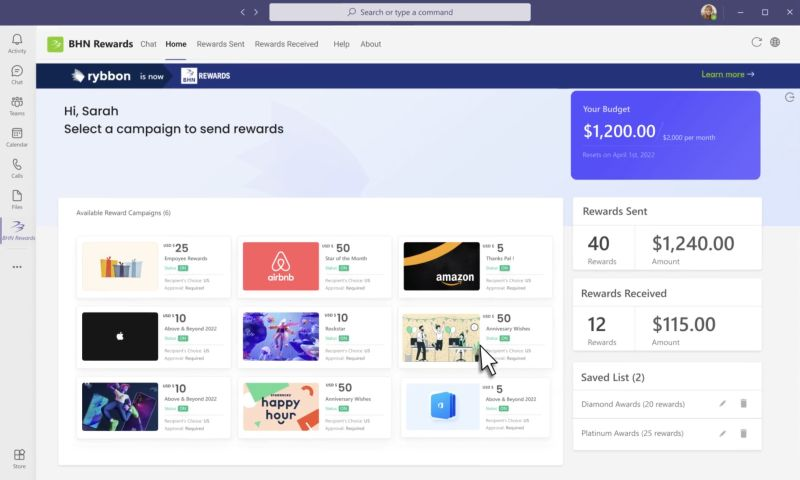Select the Home tab
800x480 pixels.
click(176, 44)
